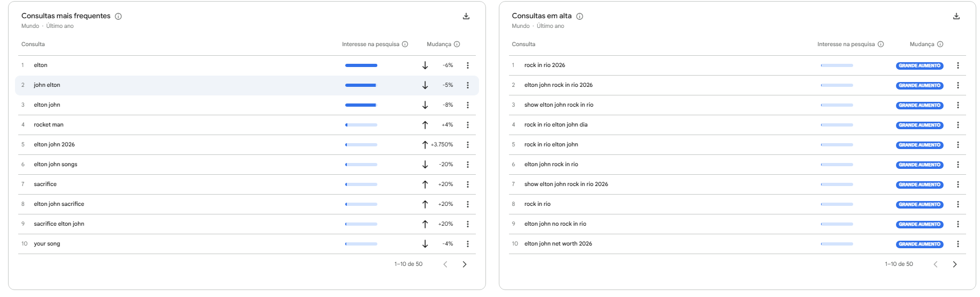Click the interest bar for rock in rio 2026
Viewport: 980px width, 297px height.
click(x=837, y=65)
